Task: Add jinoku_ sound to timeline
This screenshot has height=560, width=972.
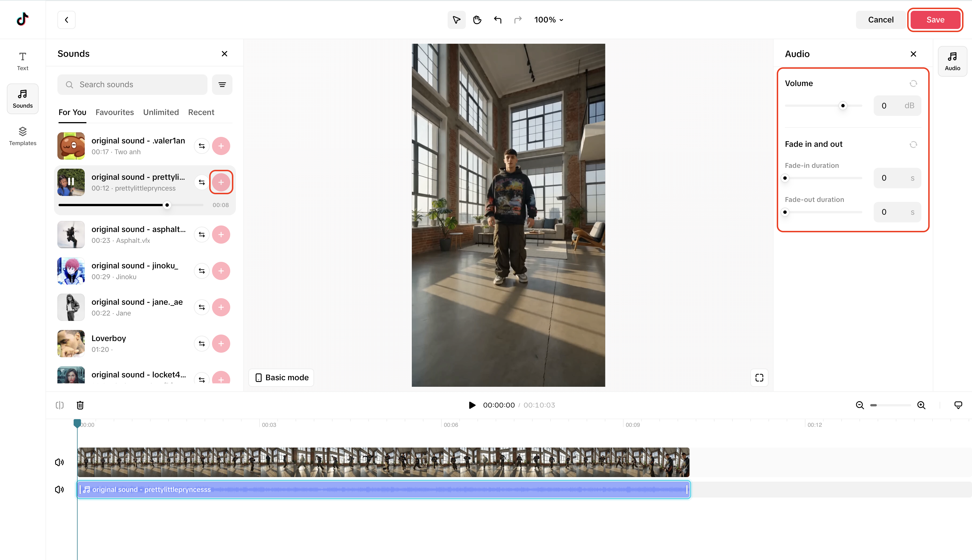Action: (x=221, y=271)
